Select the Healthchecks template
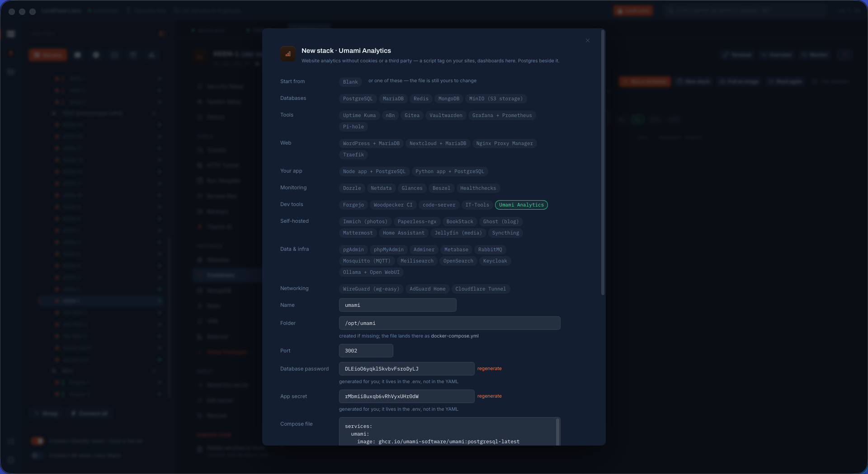This screenshot has width=868, height=474. pyautogui.click(x=478, y=188)
